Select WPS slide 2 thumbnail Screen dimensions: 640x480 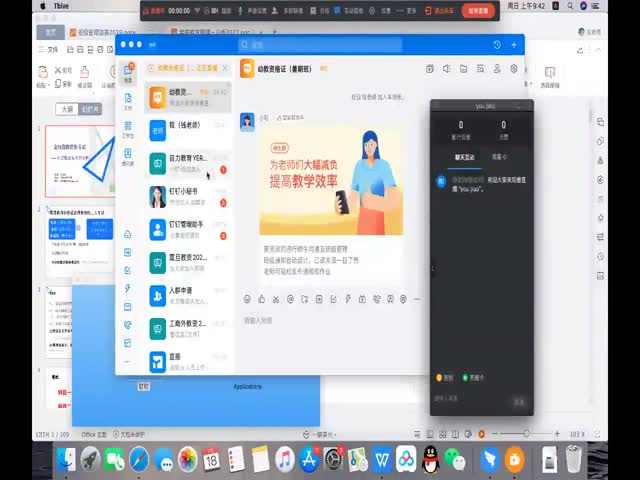80,241
